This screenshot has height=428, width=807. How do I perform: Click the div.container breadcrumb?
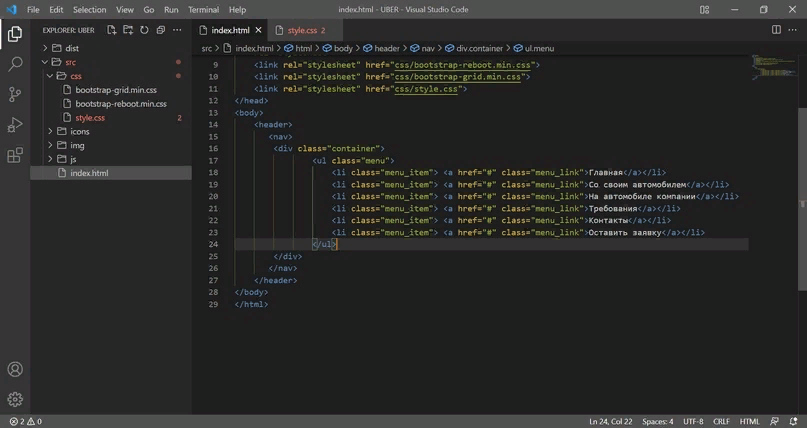(x=480, y=48)
